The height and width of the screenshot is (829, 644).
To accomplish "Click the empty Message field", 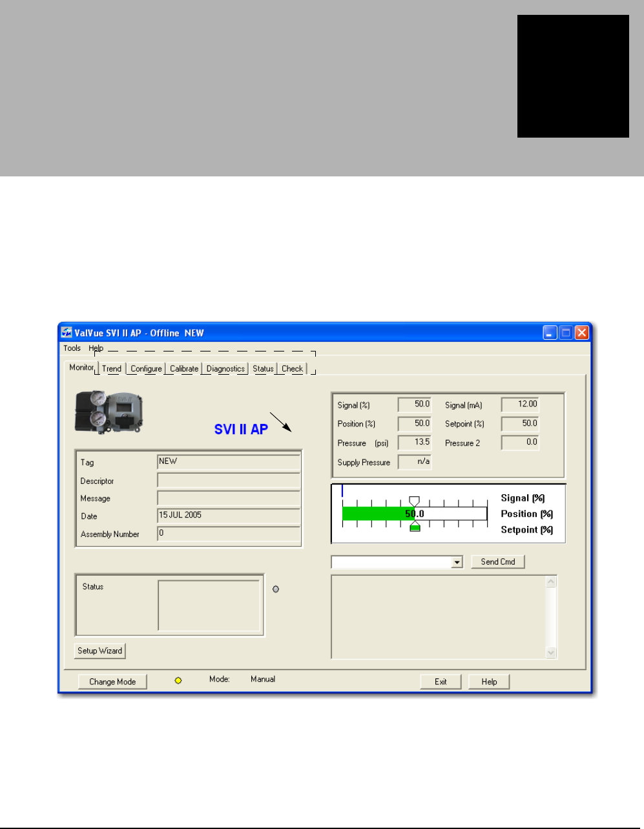I will [229, 498].
